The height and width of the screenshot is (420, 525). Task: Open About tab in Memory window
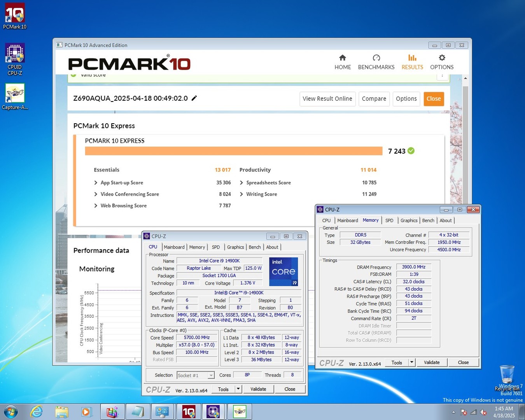point(446,220)
